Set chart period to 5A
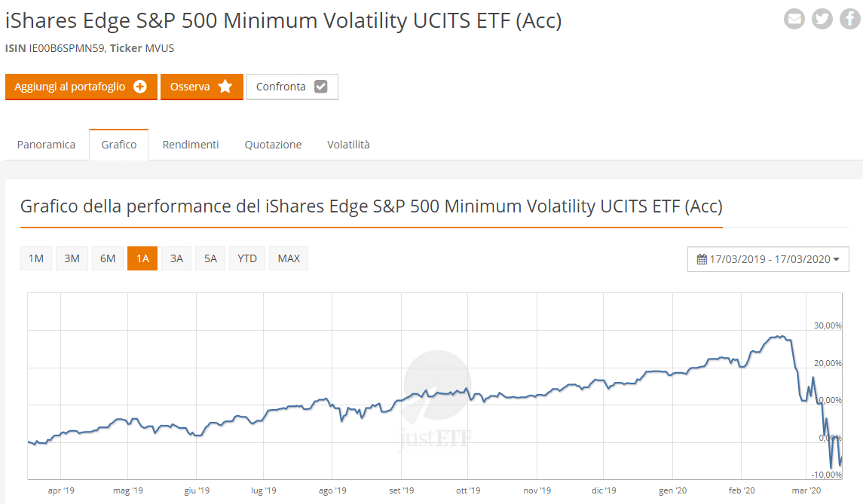The height and width of the screenshot is (504, 863). [x=210, y=258]
